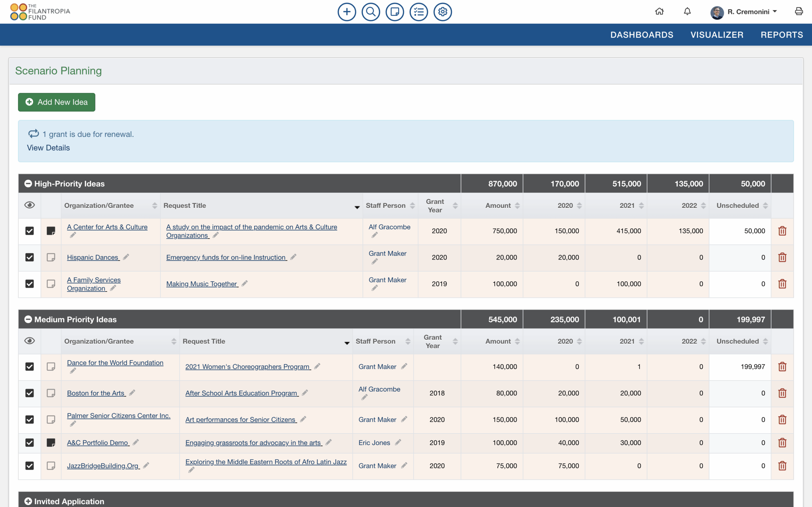
Task: Open the View Details link for grant renewal
Action: pyautogui.click(x=48, y=148)
